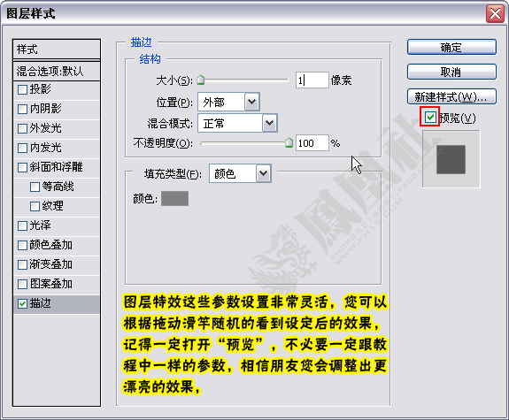Open the 位置 position dropdown

point(252,103)
